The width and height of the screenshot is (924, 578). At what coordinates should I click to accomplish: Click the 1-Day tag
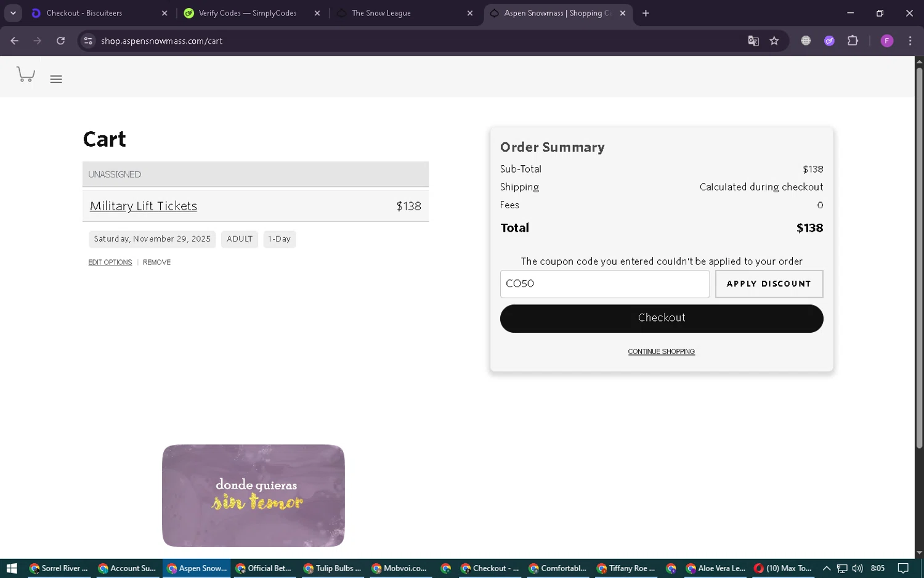279,239
